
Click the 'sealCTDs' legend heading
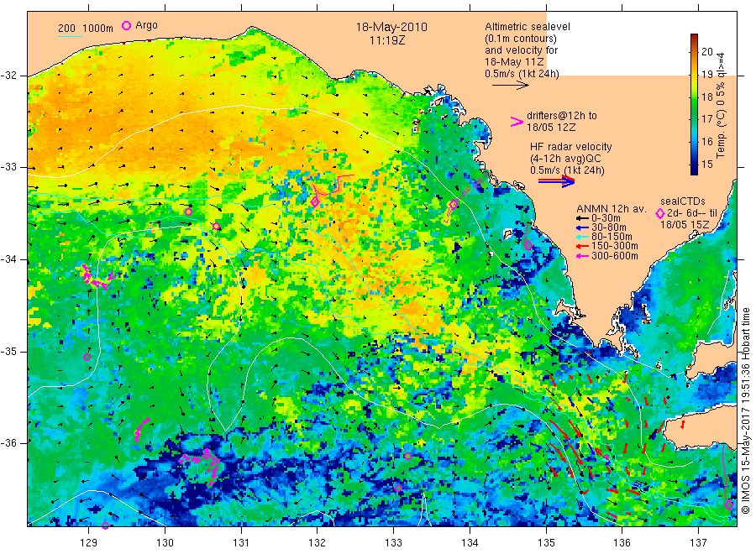[682, 201]
